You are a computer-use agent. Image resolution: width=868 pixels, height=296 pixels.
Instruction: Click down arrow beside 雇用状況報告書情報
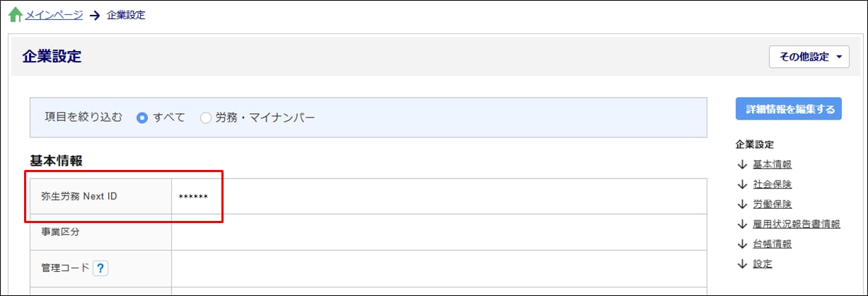pos(741,224)
